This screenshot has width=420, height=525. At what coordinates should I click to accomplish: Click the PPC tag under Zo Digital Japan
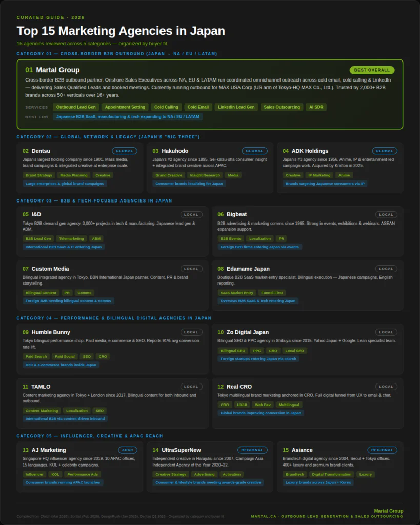[257, 351]
